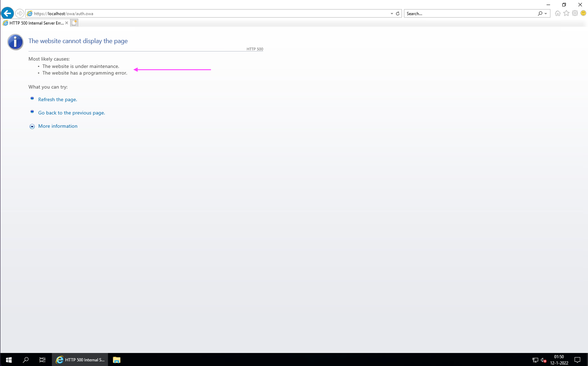
Task: Click the Home icon in Internet Explorer
Action: click(558, 13)
